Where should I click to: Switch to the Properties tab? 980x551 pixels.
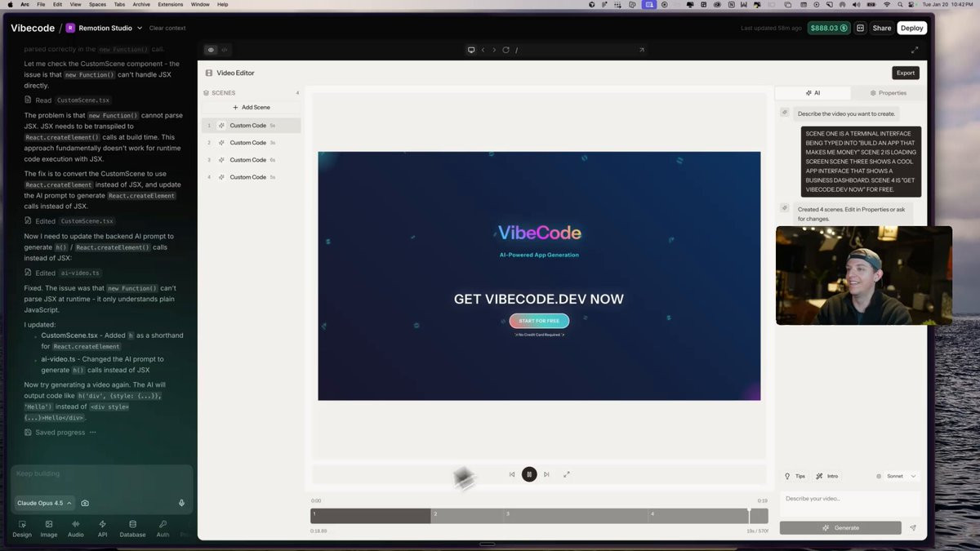coord(889,93)
